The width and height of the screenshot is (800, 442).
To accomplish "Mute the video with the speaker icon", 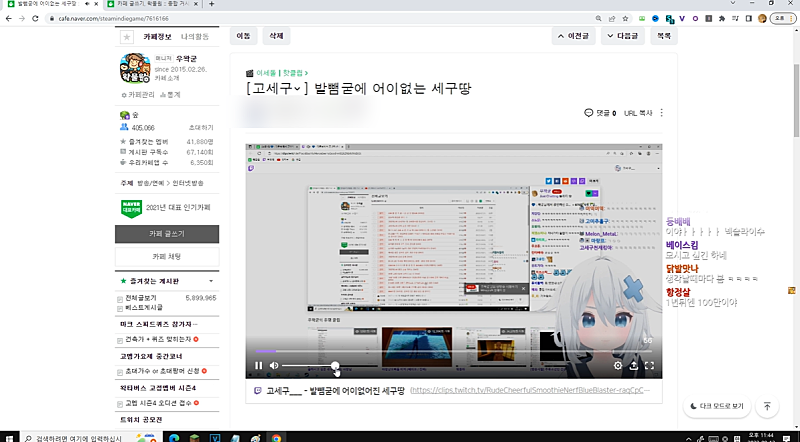I will pos(274,366).
